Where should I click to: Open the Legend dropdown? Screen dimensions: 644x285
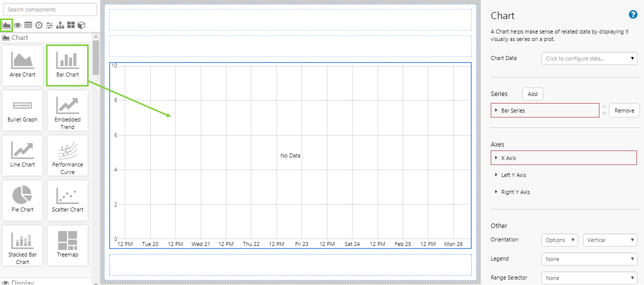click(x=589, y=259)
